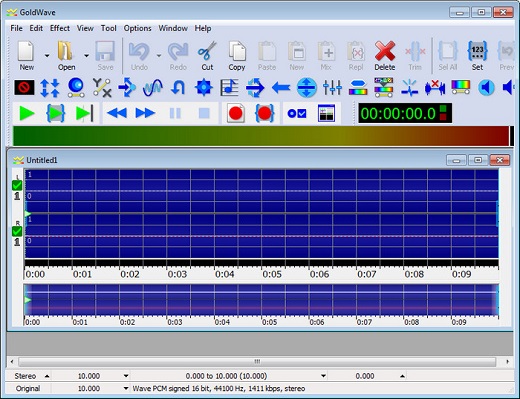
Task: Click the New file icon
Action: (26, 55)
